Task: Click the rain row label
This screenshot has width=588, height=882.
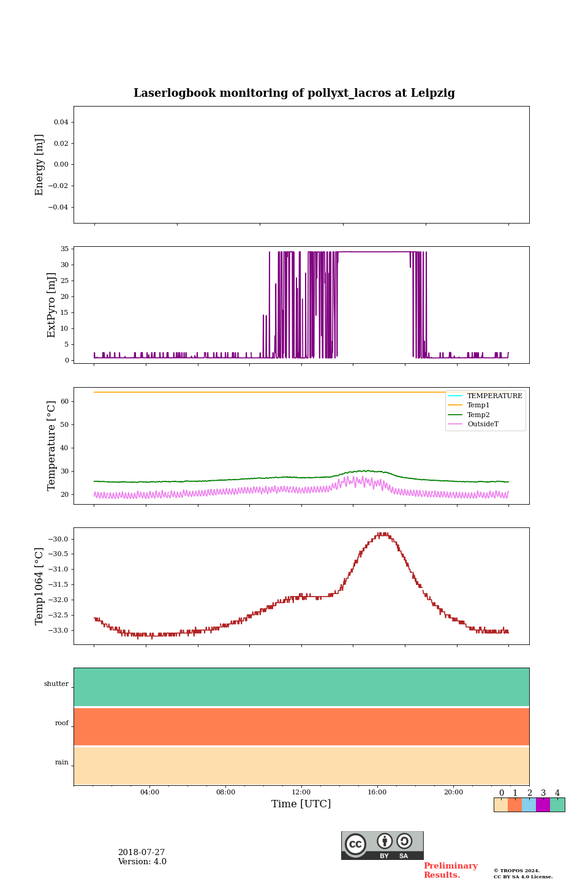Action: coord(62,763)
